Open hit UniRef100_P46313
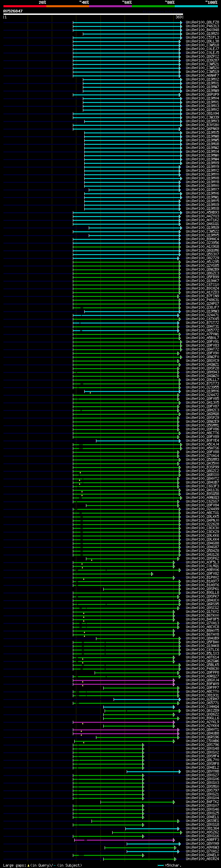 [202, 26]
